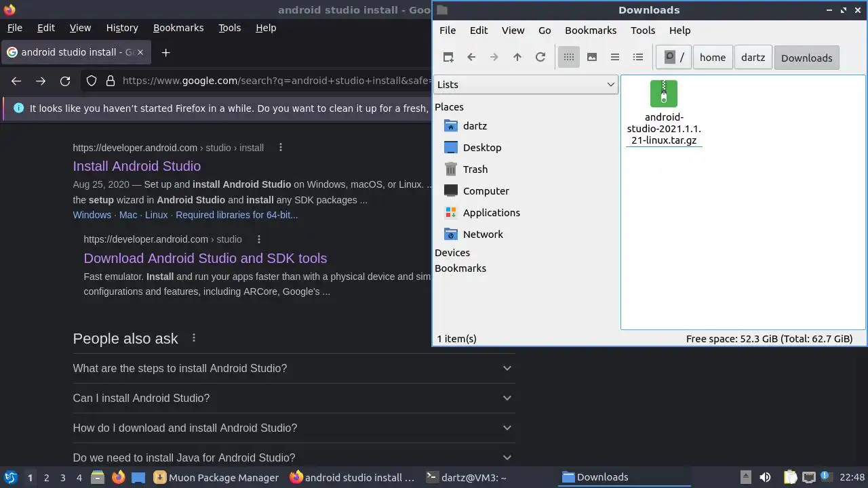Viewport: 868px width, 488px height.
Task: Open Required libraries for 64-bit sitelink
Action: point(237,215)
